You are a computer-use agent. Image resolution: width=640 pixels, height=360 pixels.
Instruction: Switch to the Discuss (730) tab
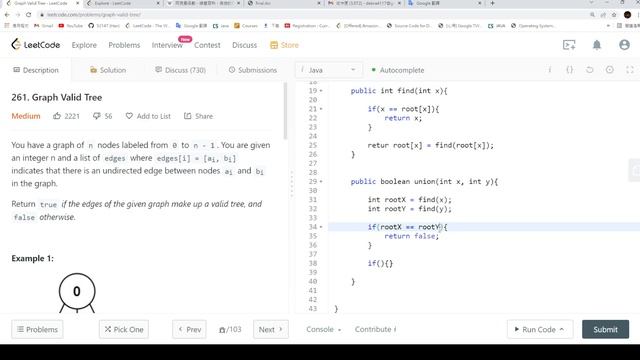180,70
